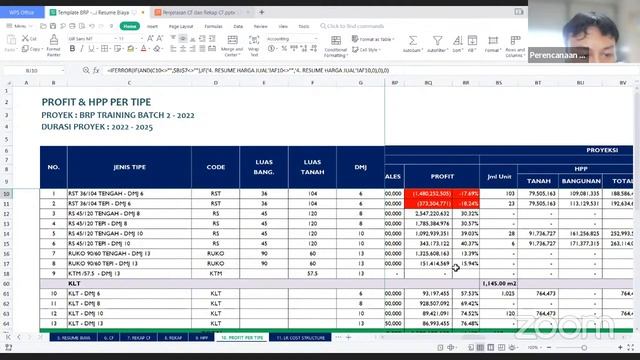Open the Formulas ribbon tab
Screen dimensions: 640x360
tap(213, 26)
